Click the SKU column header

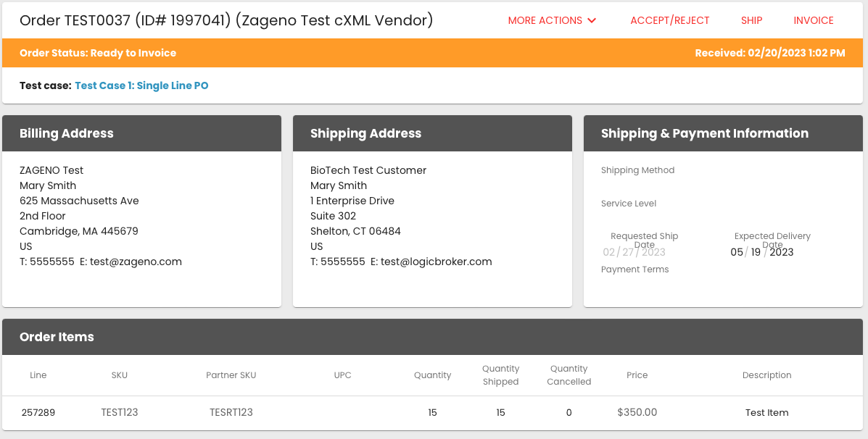(120, 375)
